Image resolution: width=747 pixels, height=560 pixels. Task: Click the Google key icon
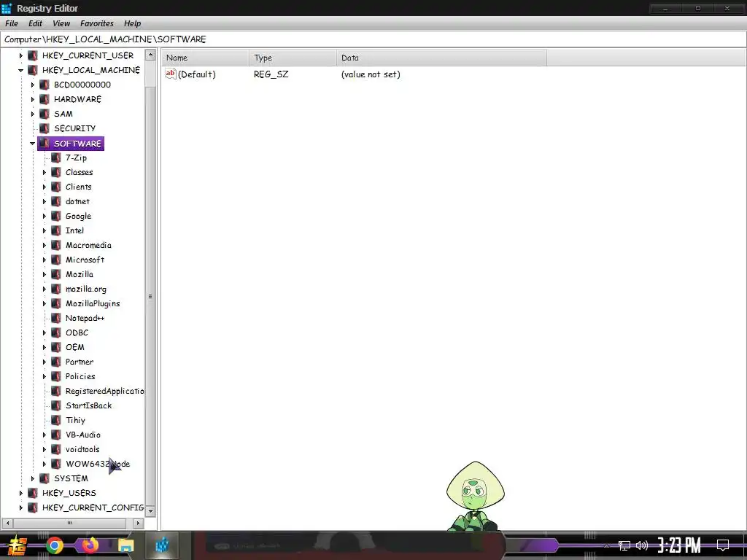(56, 216)
